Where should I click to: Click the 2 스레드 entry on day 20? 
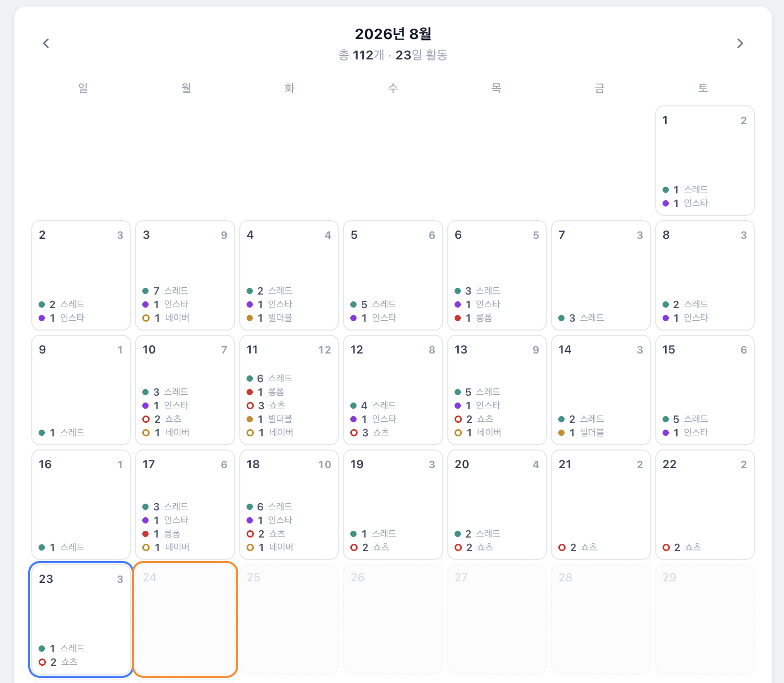(x=477, y=534)
